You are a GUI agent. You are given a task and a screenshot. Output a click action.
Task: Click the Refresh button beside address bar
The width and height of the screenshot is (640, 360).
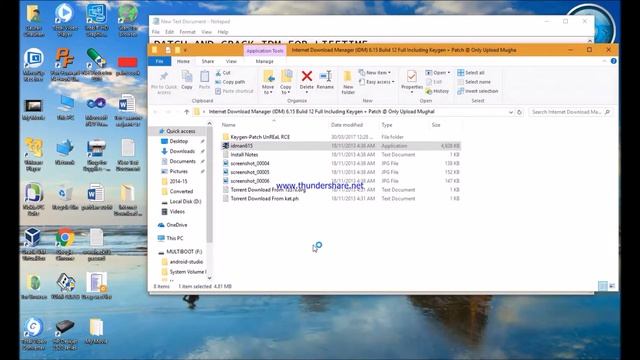[x=519, y=112]
